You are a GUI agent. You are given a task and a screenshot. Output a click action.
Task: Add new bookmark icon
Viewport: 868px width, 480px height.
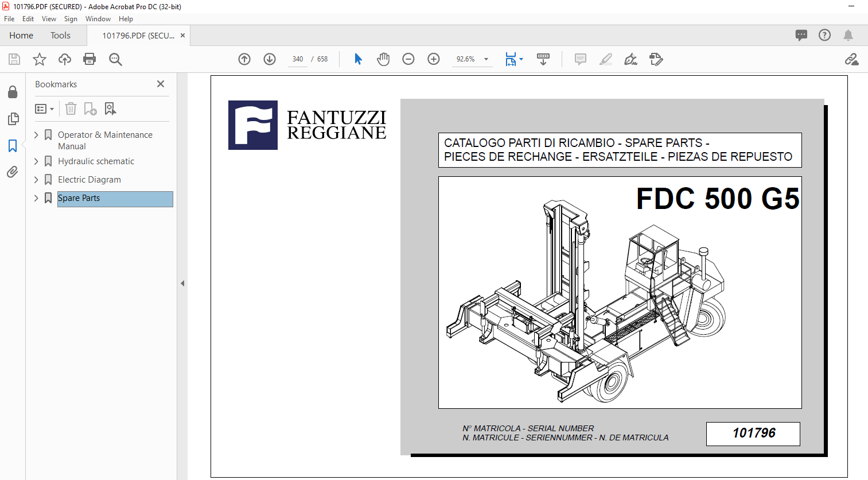tap(90, 109)
